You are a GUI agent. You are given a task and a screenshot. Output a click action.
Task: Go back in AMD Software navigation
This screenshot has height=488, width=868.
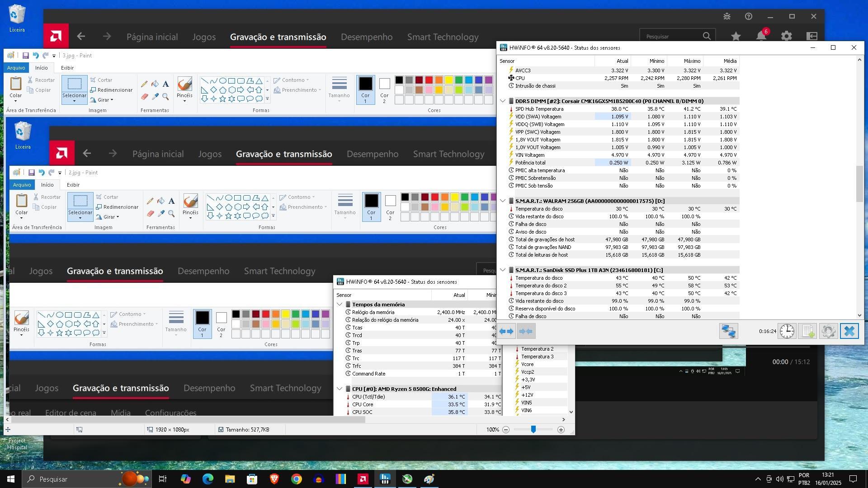pos(81,37)
